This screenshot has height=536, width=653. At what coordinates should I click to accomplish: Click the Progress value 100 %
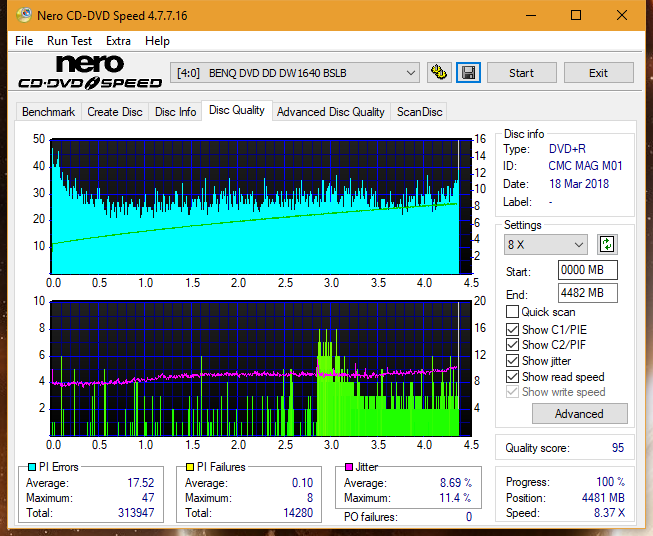click(611, 482)
